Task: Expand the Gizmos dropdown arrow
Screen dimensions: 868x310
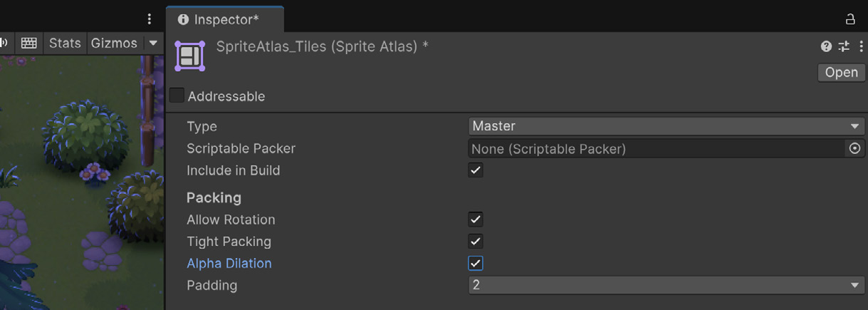Action: (x=153, y=43)
